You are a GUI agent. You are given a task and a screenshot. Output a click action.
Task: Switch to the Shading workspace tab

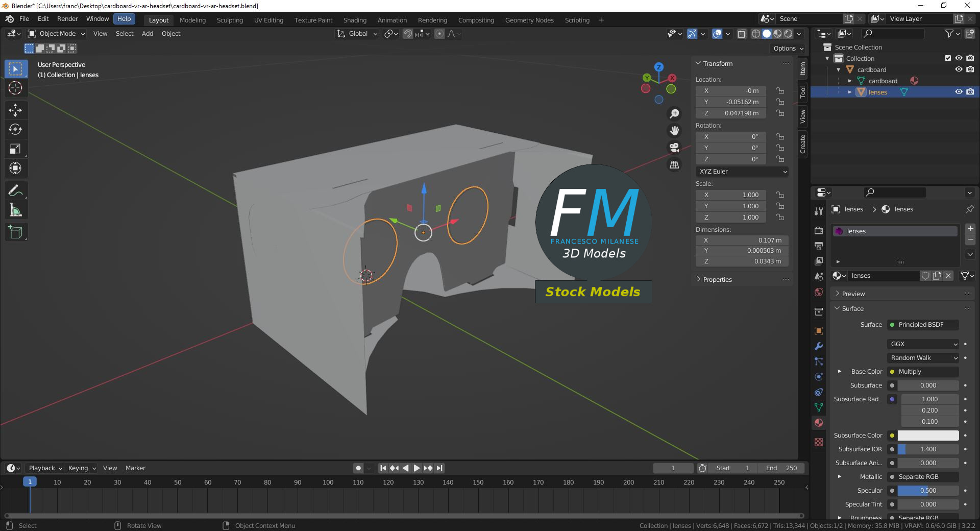[355, 20]
